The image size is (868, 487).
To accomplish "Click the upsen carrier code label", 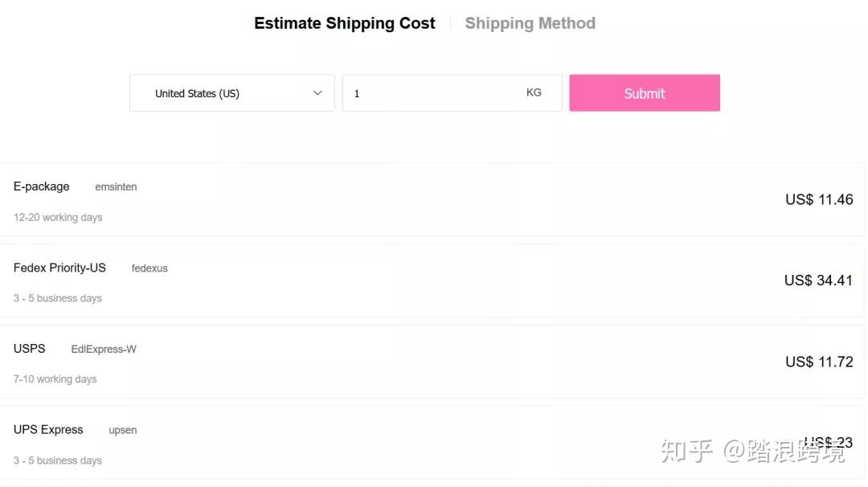I will [x=123, y=431].
